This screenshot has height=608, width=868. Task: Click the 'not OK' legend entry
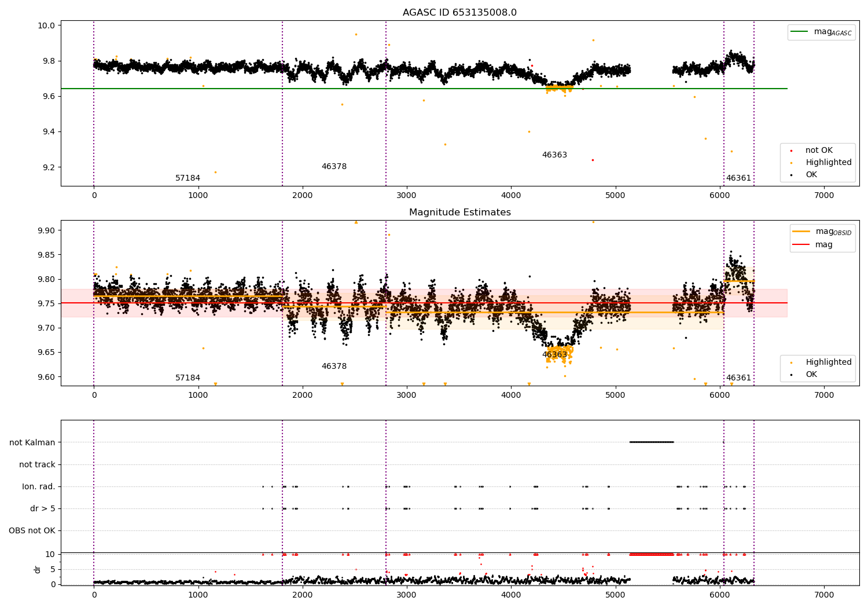pos(819,151)
